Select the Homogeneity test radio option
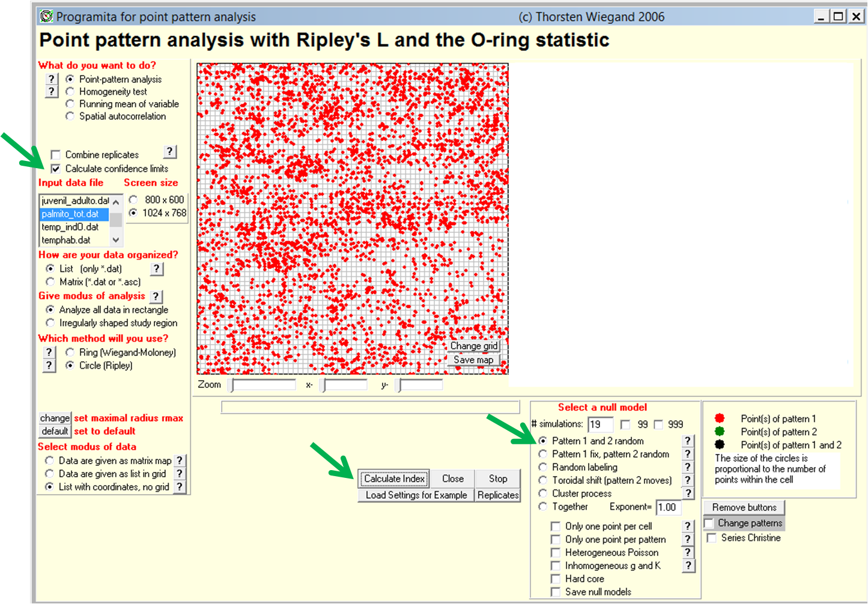The height and width of the screenshot is (604, 868). pos(70,92)
